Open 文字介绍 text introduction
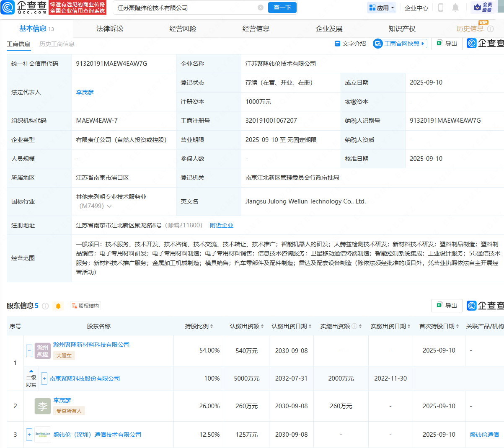This screenshot has height=448, width=504. 350,44
